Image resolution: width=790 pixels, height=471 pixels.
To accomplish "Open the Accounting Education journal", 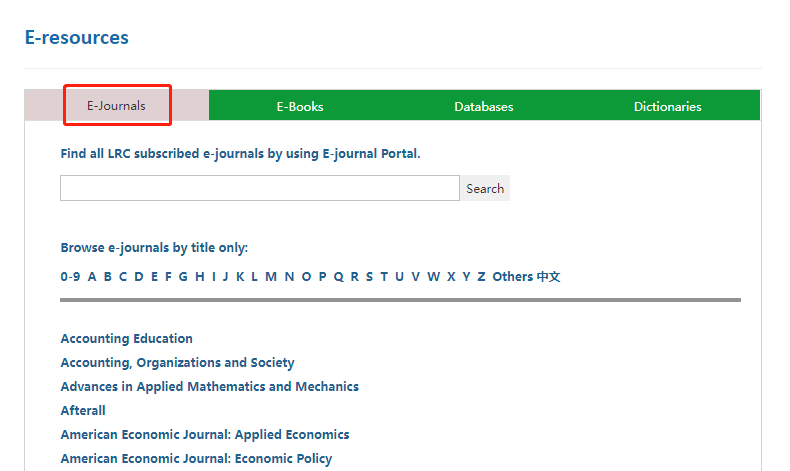I will coord(126,339).
